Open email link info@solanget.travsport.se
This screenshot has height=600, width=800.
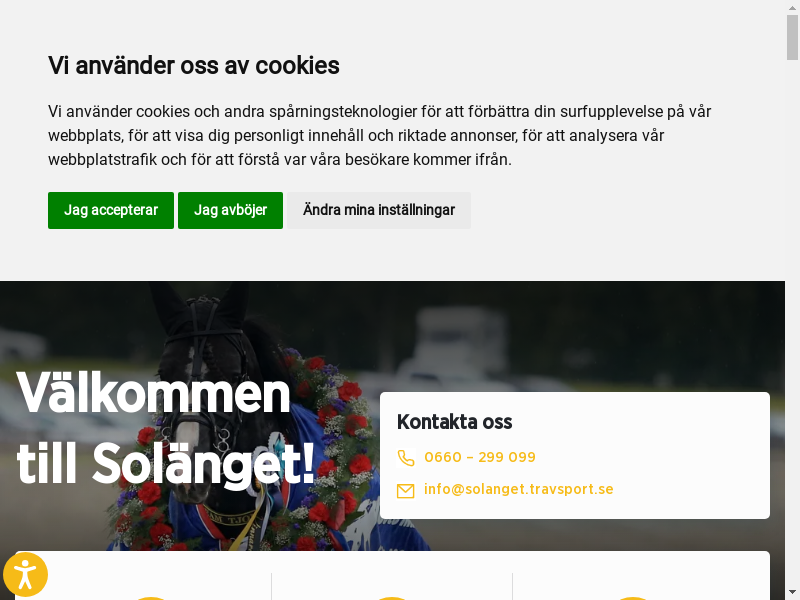[518, 489]
